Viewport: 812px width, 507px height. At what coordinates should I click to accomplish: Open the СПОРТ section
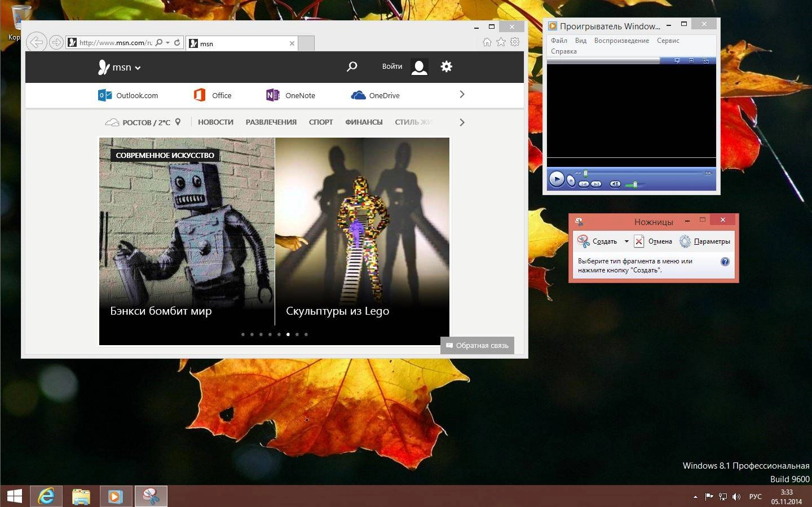coord(321,122)
